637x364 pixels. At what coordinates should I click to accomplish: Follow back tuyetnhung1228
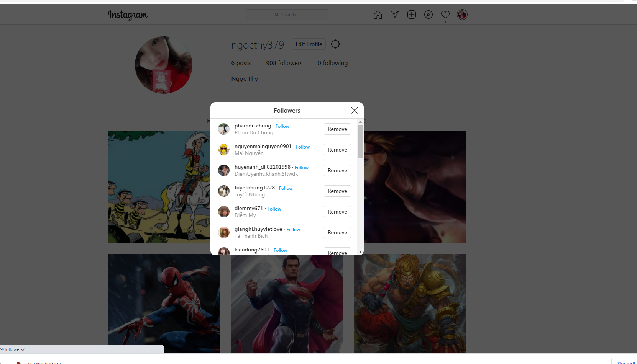click(x=286, y=188)
